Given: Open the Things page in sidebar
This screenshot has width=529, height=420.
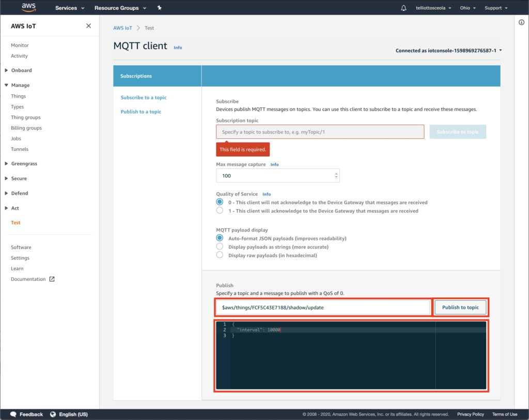Looking at the screenshot, I should 18,96.
